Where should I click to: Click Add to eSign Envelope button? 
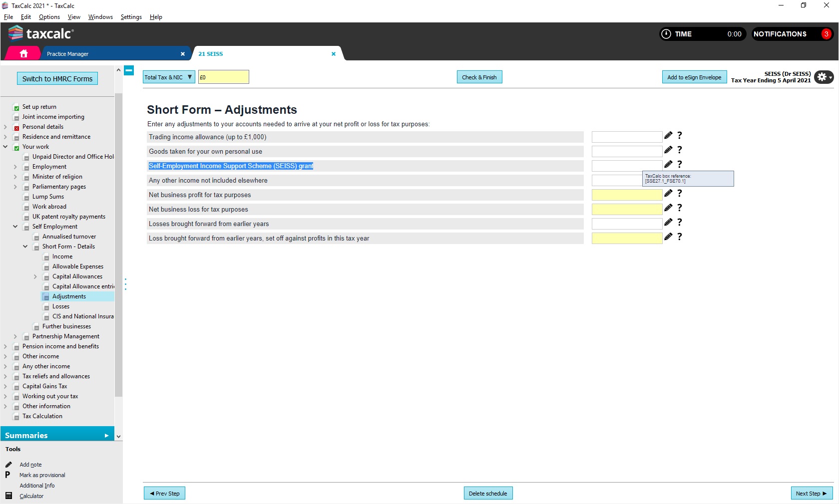coord(694,77)
